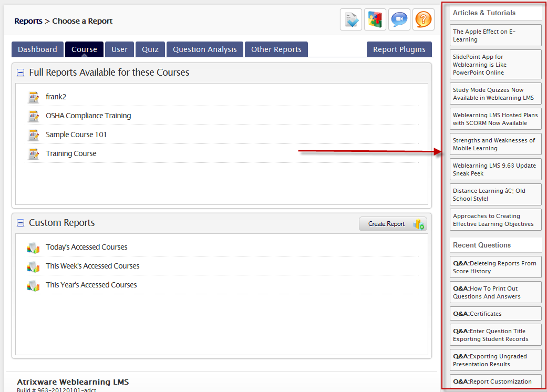Open Q&A Enter Question Title Exporting Student Records
Image resolution: width=547 pixels, height=392 pixels.
coord(496,335)
